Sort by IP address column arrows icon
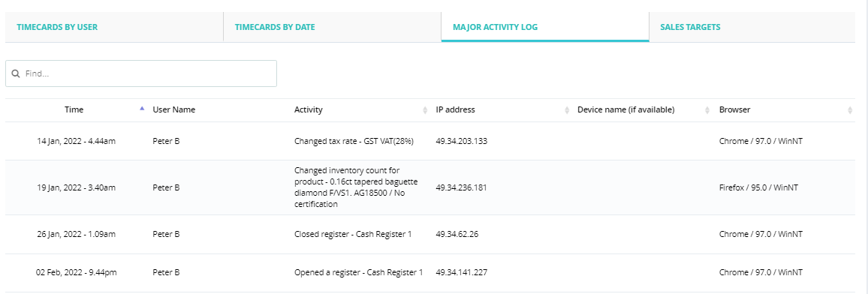 (567, 110)
